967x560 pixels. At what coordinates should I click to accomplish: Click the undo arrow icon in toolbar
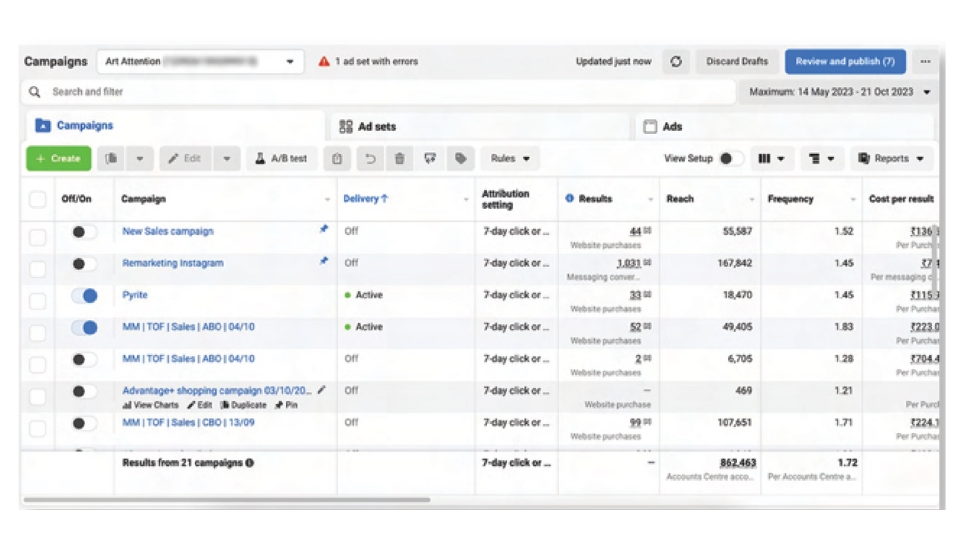pyautogui.click(x=369, y=159)
